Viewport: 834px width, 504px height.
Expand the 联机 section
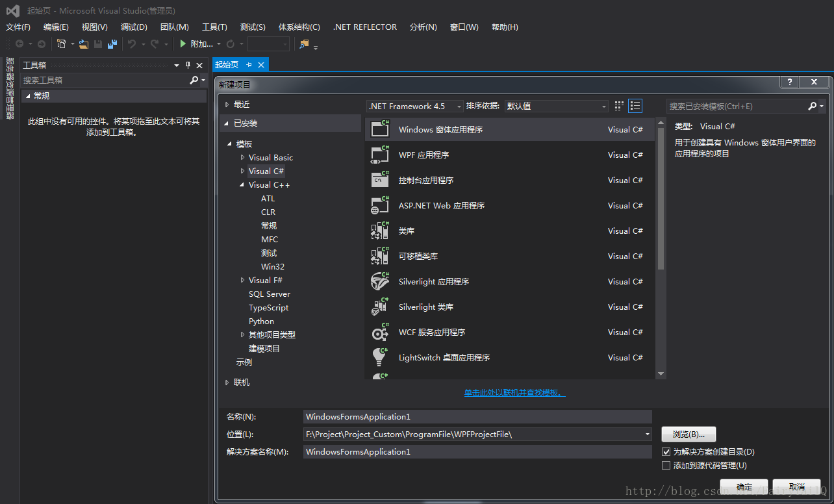[x=227, y=382]
